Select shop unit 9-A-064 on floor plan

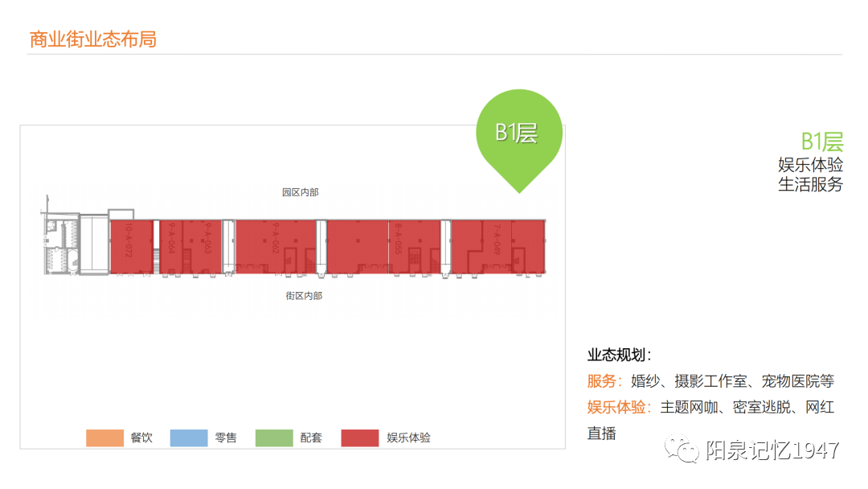click(170, 241)
